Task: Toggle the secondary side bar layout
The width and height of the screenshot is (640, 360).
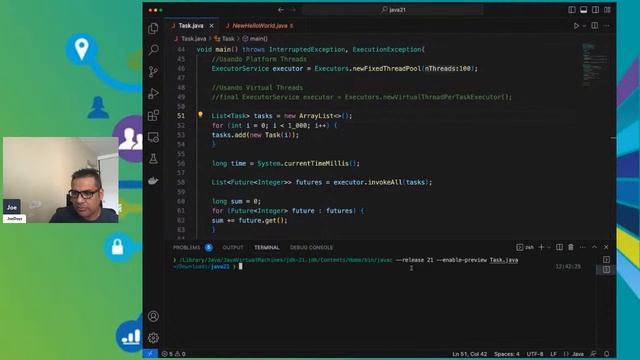Action: (596, 10)
